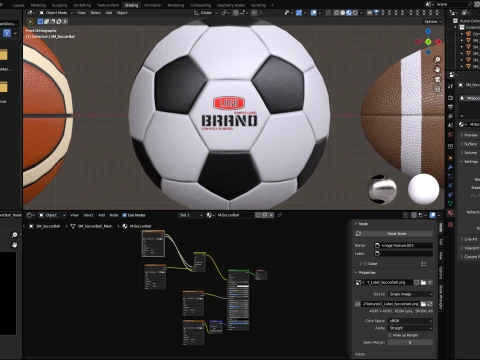Unlink the T_Label_Soccerball.png image

(430, 282)
